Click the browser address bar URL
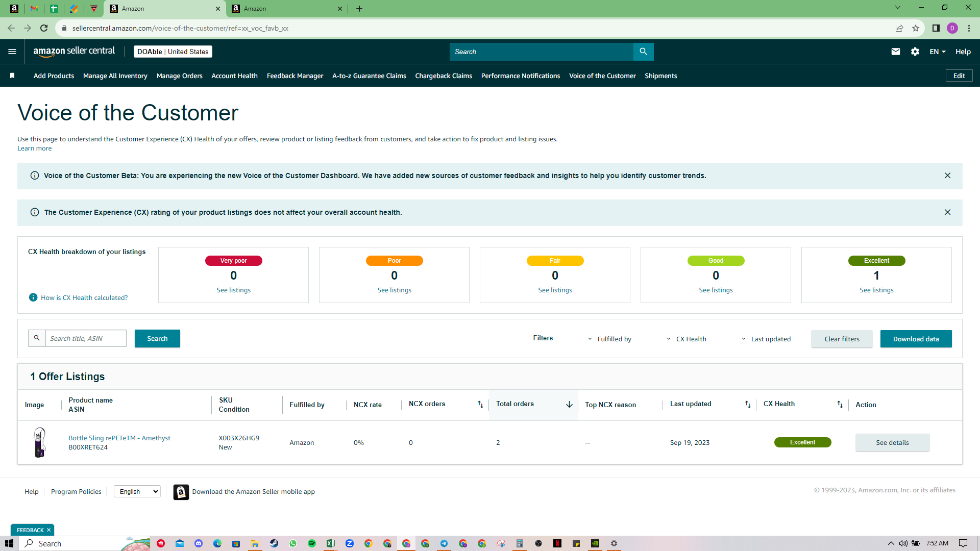The height and width of the screenshot is (551, 980). coord(180,28)
